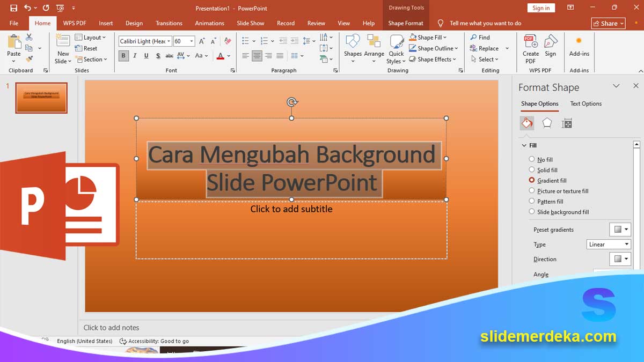This screenshot has height=362, width=644.
Task: Apply text shadow S icon
Action: (x=157, y=56)
